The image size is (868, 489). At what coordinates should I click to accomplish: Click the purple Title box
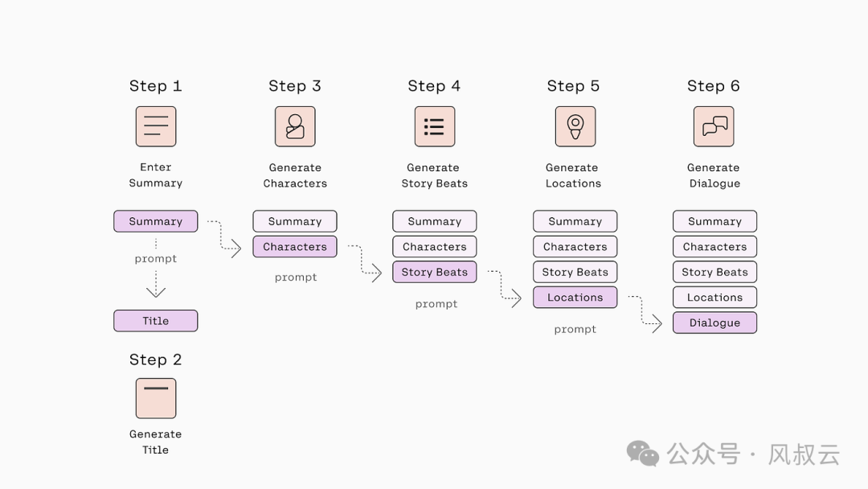[x=155, y=321]
